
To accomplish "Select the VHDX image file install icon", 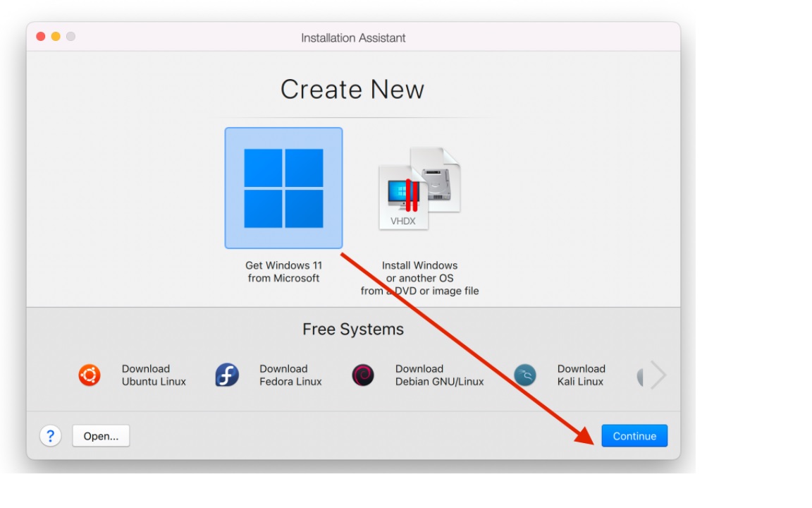I will tap(419, 188).
